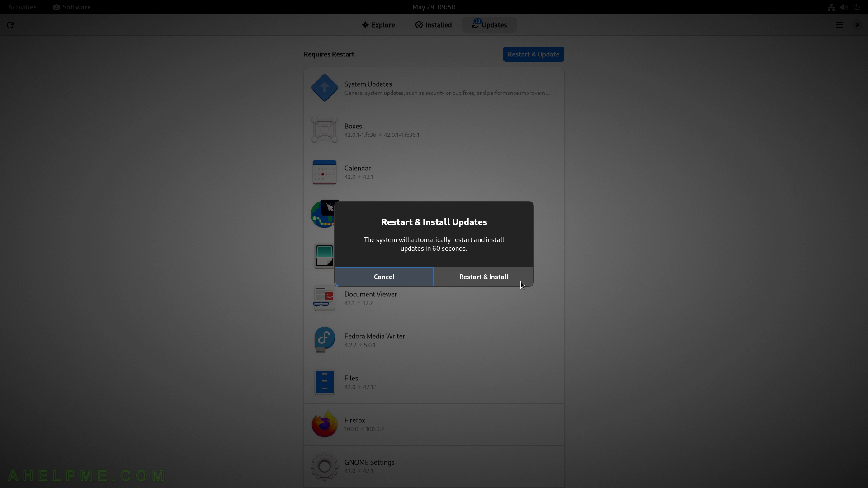Screen dimensions: 868x488
Task: Click Boxes version 42.0.1-1.fc36 text
Action: coord(382,135)
